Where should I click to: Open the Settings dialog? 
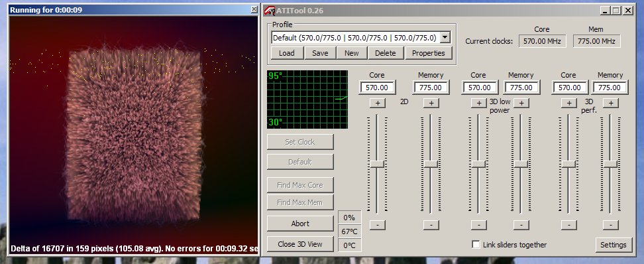click(x=614, y=245)
